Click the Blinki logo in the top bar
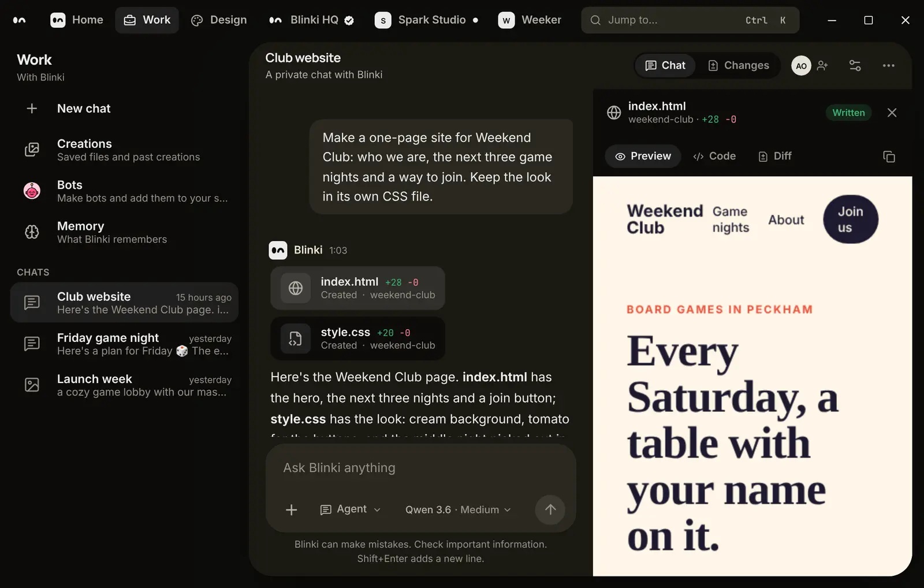This screenshot has height=588, width=924. click(x=19, y=20)
